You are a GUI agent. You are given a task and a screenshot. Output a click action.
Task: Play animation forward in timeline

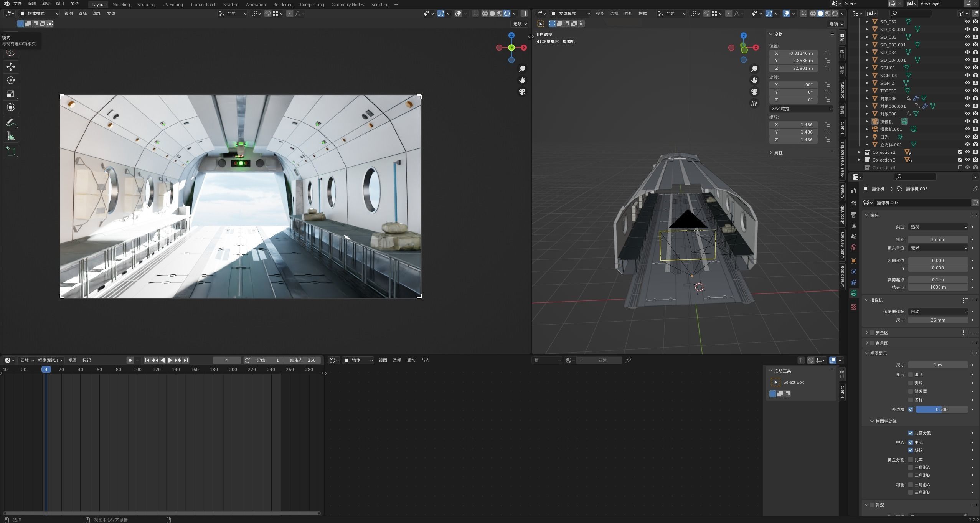click(x=170, y=360)
